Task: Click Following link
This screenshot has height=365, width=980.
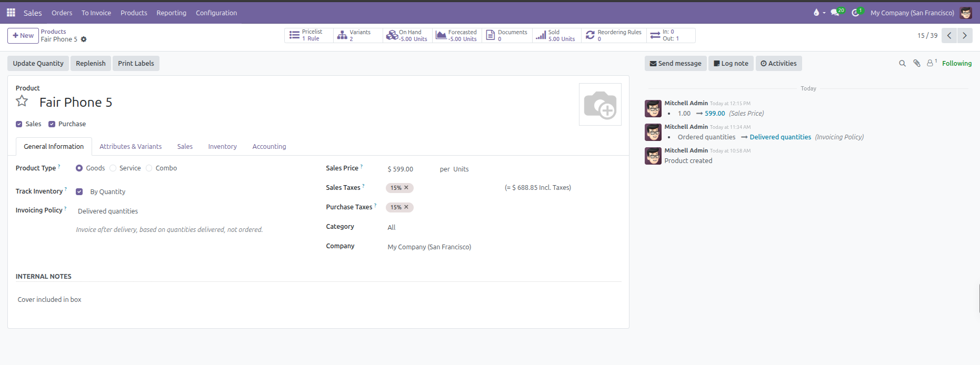Action: click(957, 64)
